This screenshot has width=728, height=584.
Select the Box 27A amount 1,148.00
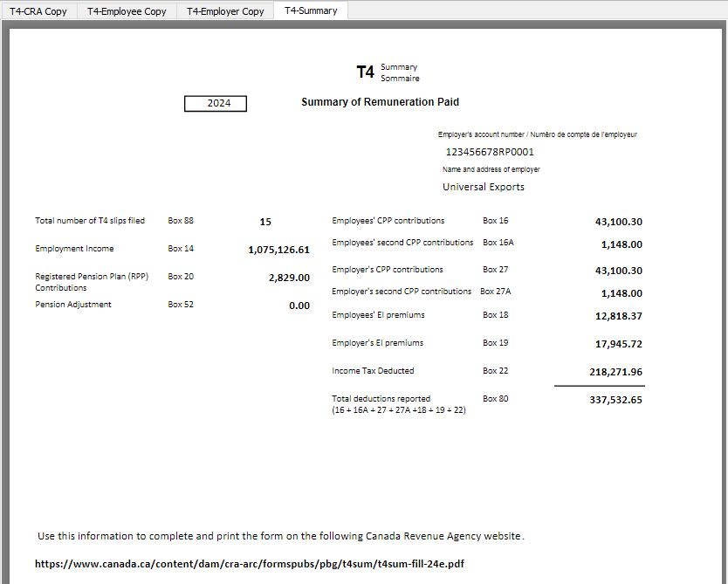click(621, 293)
